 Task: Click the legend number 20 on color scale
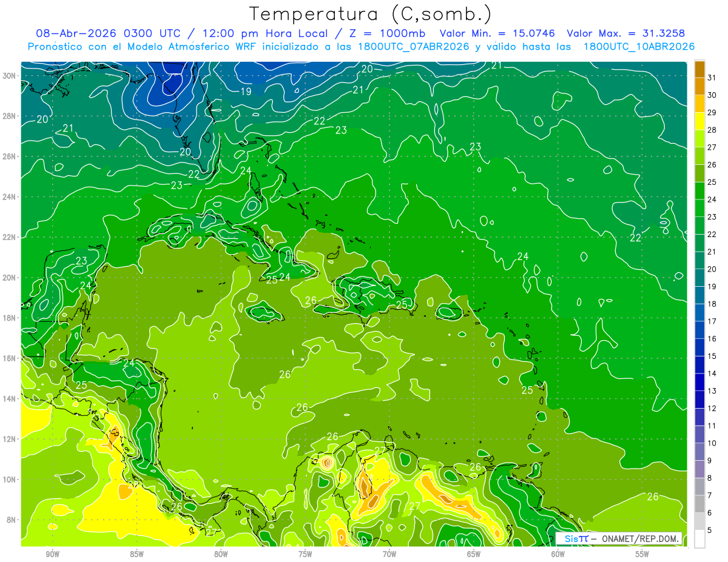(712, 269)
